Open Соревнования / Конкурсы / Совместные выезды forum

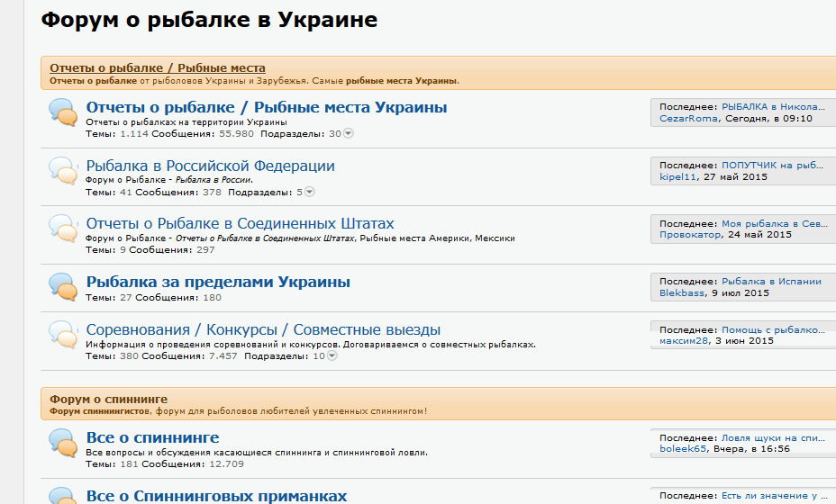[x=263, y=329]
